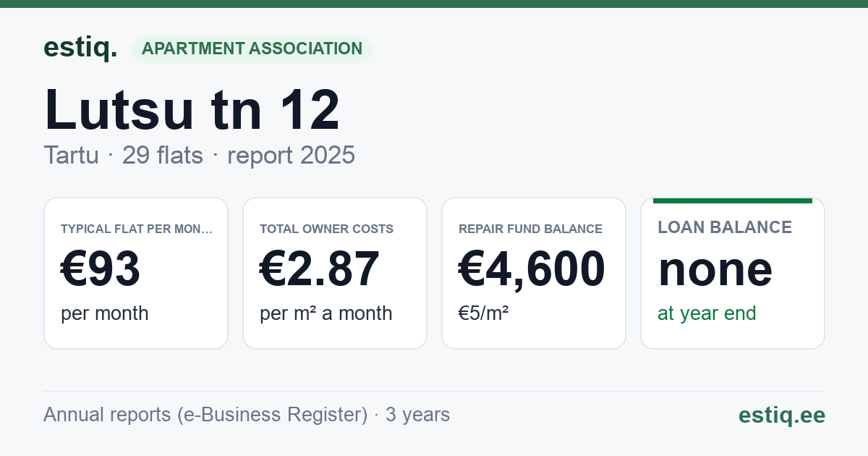Open the estiq.ee link
Screen dimensions: 868x456
(781, 415)
